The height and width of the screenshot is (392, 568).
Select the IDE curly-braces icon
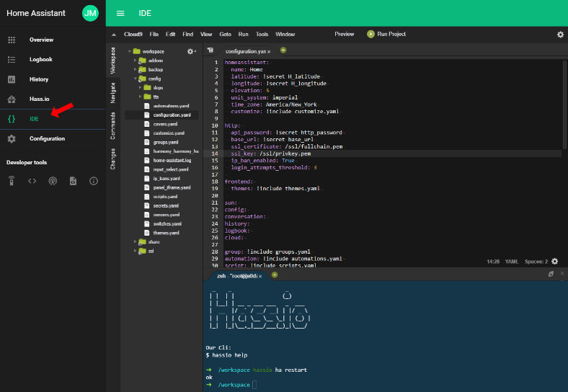coord(12,119)
